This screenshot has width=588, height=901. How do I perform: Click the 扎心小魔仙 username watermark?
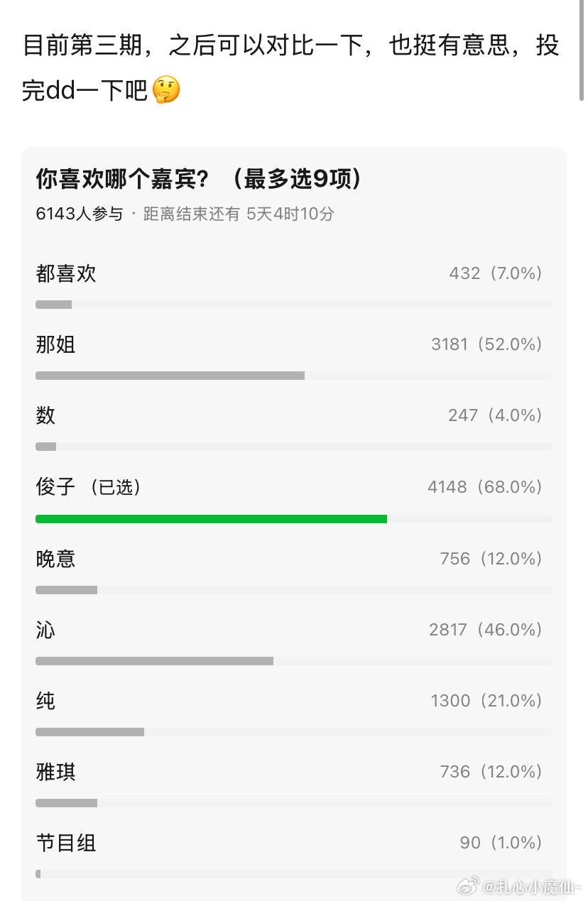pos(531,886)
